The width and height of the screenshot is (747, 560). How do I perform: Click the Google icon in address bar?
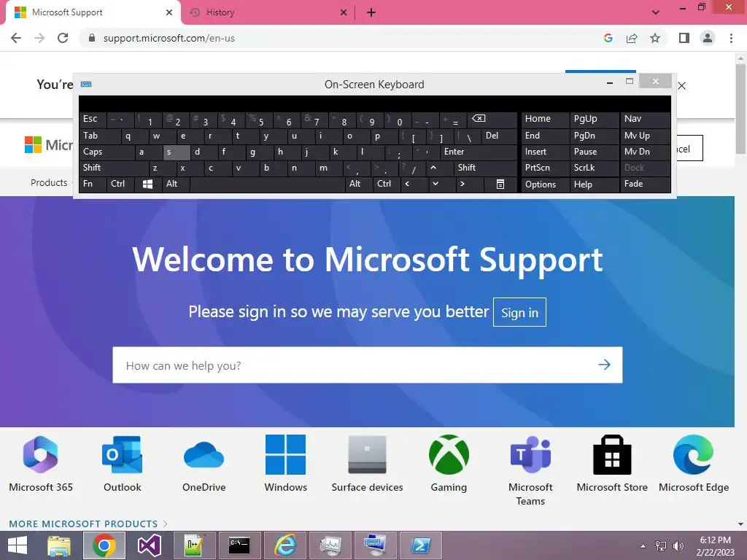click(x=608, y=38)
